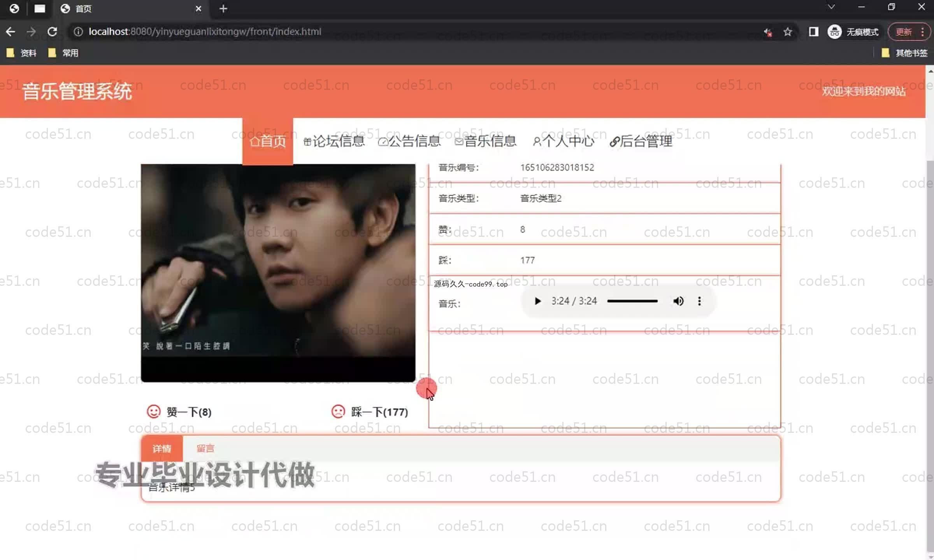The image size is (934, 560).
Task: Click the 音乐类型2 value
Action: pos(541,198)
